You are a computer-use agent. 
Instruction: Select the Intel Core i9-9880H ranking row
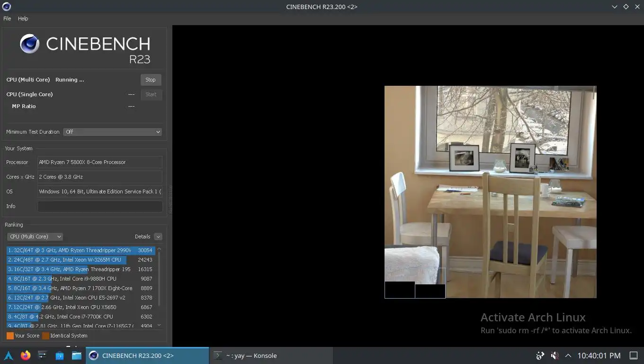pyautogui.click(x=81, y=279)
